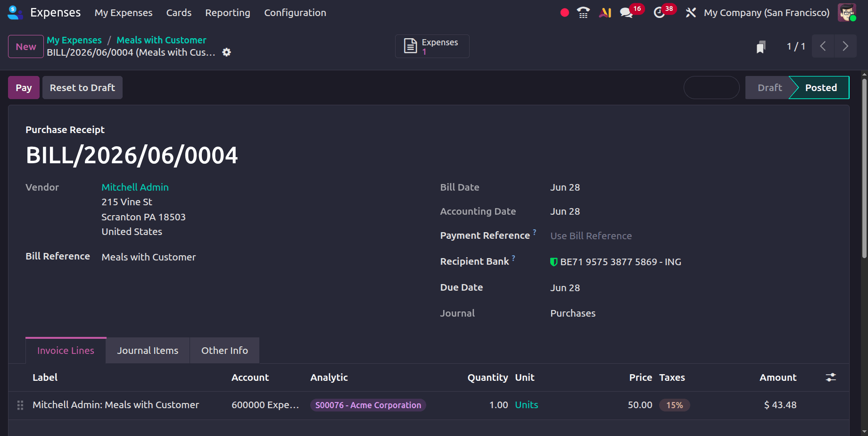The width and height of the screenshot is (868, 436).
Task: Click the Bill Date Jun 28 value
Action: (x=565, y=187)
